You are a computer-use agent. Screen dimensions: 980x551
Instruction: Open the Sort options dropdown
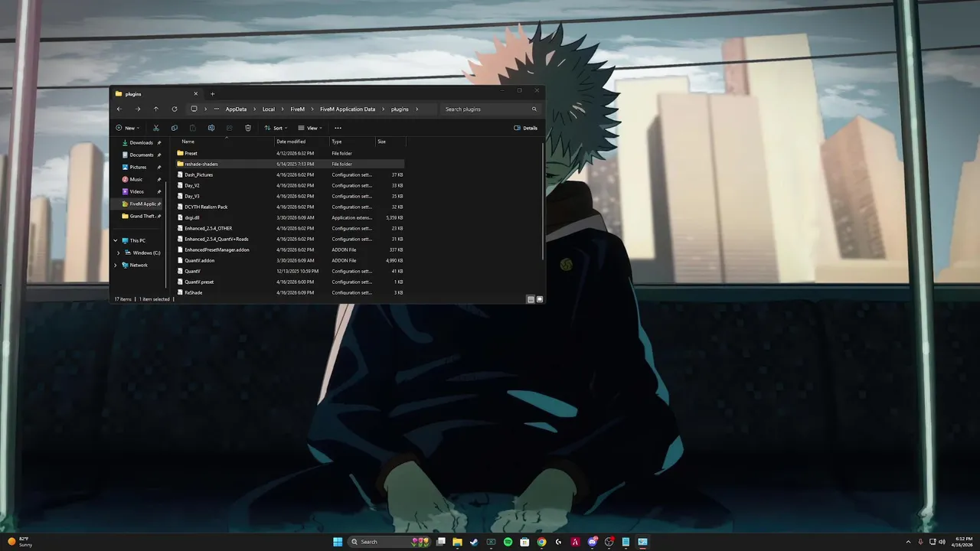point(276,128)
